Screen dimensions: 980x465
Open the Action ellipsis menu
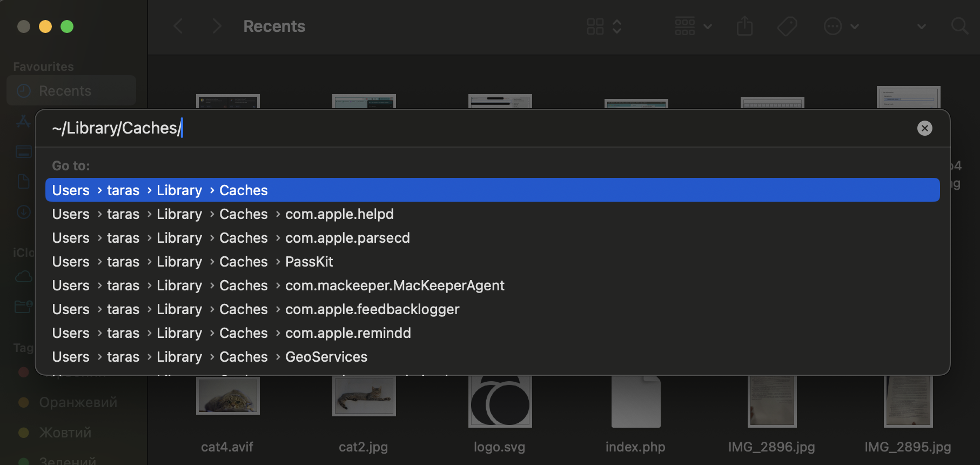pyautogui.click(x=841, y=26)
